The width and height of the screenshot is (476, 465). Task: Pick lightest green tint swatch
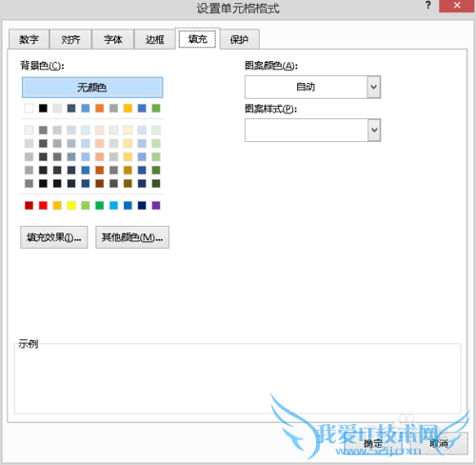[156, 130]
